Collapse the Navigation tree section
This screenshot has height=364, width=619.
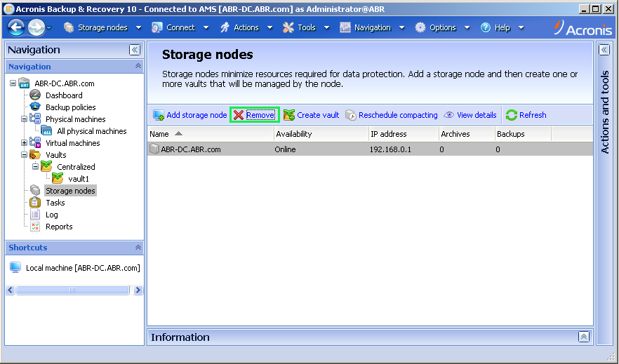[x=138, y=66]
